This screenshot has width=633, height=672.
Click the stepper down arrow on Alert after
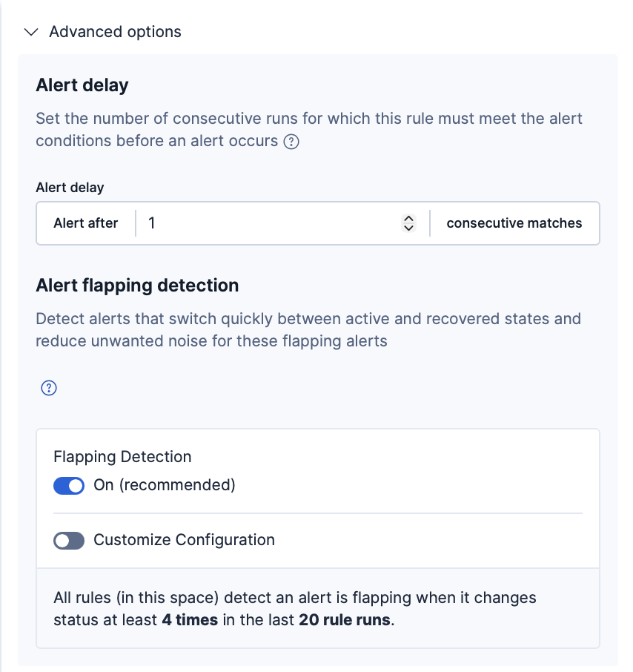coord(408,228)
